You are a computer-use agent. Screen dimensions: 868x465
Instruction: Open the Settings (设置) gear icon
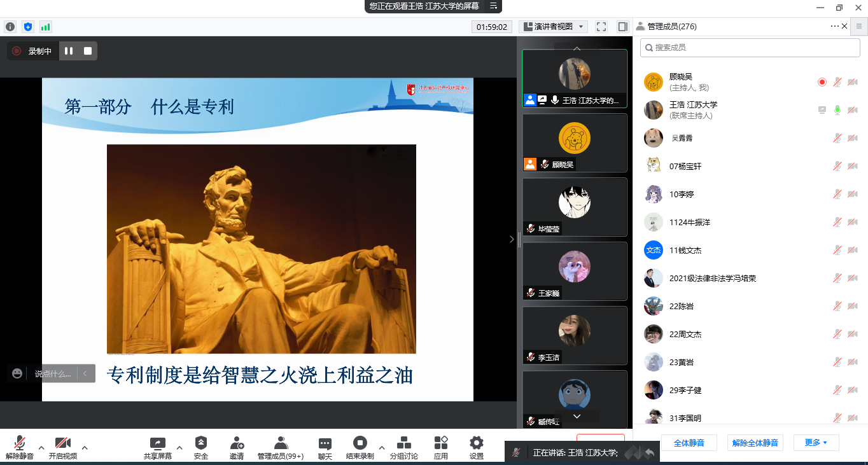tap(477, 443)
